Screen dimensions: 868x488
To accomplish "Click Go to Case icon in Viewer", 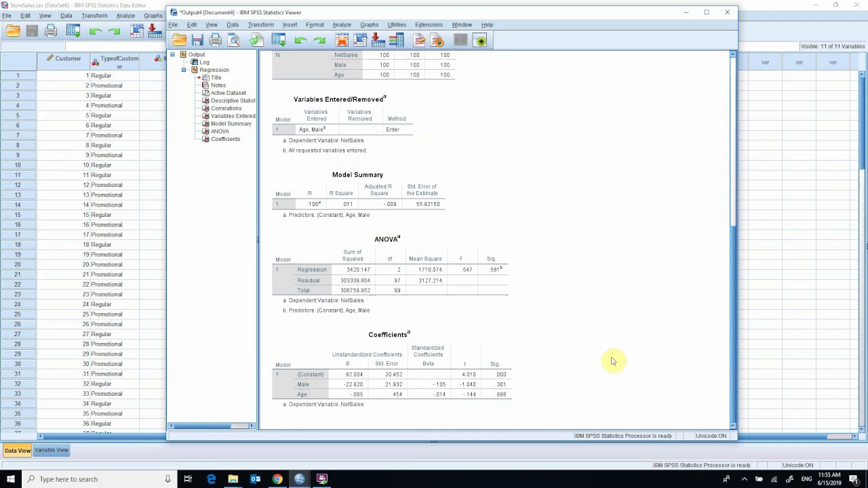I will coord(360,41).
